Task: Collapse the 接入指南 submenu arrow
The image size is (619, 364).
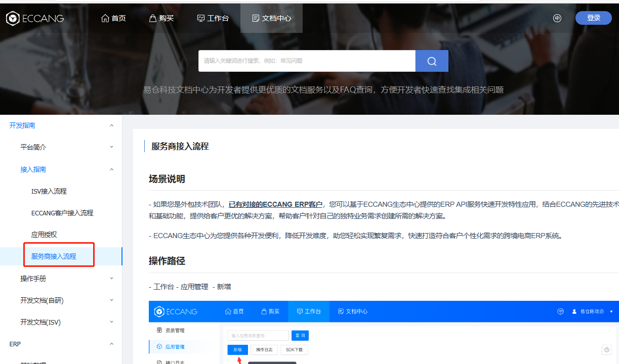Action: (x=112, y=169)
